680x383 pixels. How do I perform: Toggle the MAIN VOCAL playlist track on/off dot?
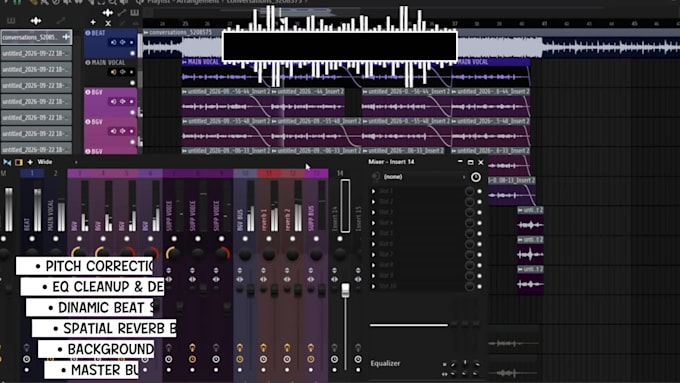[x=133, y=83]
